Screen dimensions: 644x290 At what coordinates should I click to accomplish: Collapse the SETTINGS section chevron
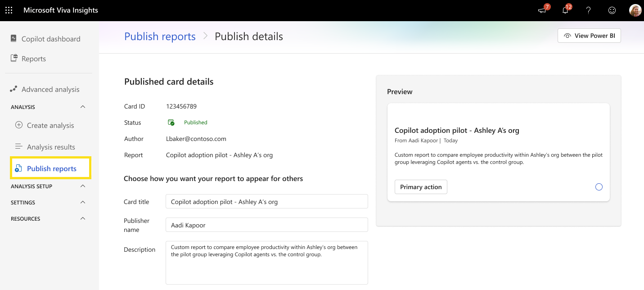coord(82,202)
